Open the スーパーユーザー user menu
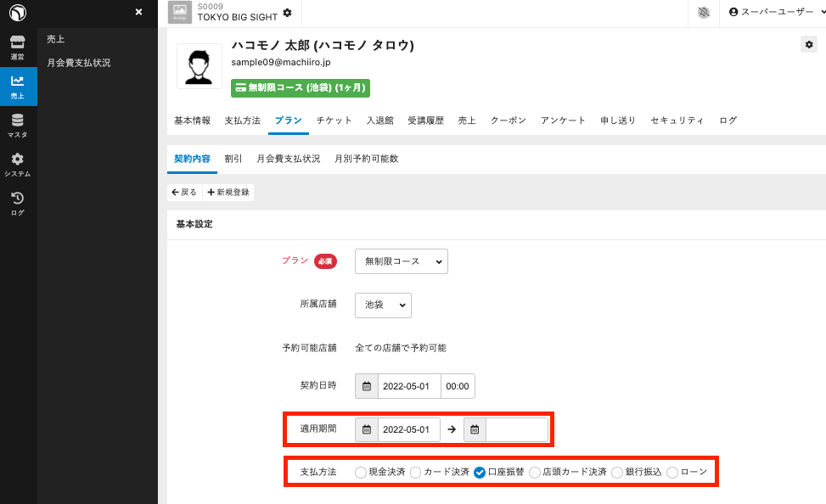This screenshot has width=826, height=504. tap(771, 13)
